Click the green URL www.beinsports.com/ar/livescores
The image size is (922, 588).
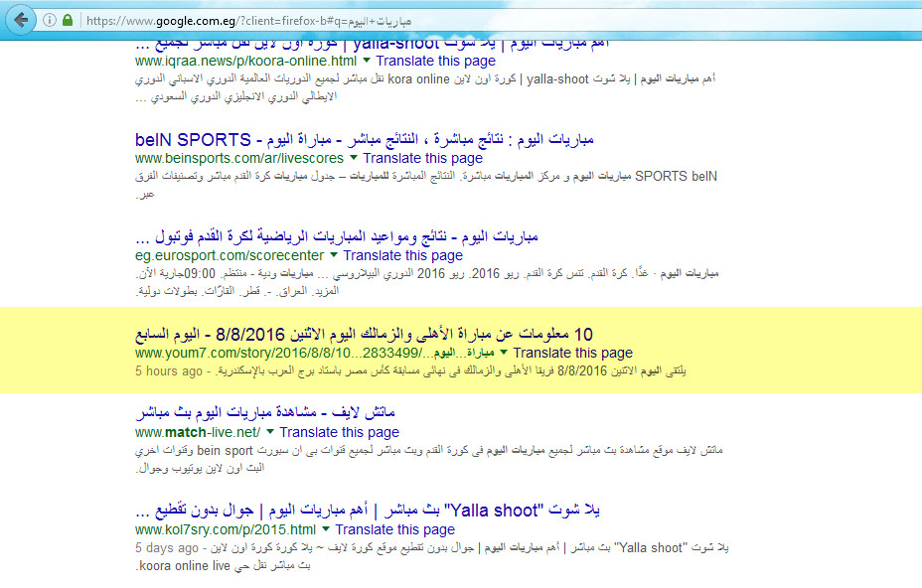click(239, 158)
